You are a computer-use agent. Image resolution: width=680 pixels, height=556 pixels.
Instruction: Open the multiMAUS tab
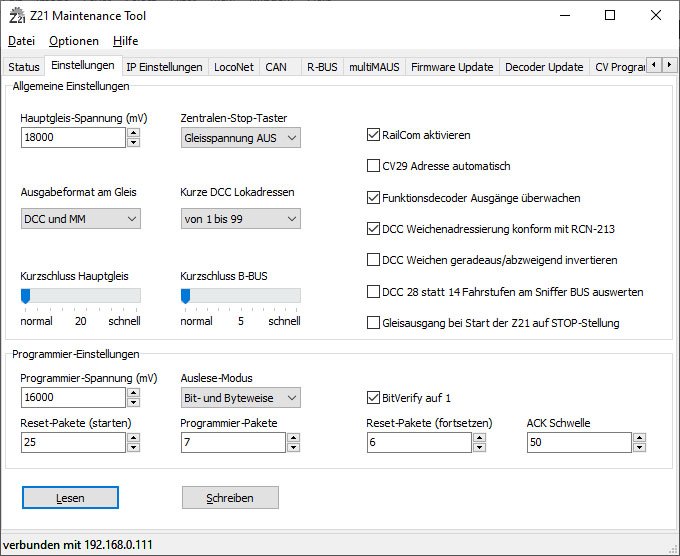point(374,67)
